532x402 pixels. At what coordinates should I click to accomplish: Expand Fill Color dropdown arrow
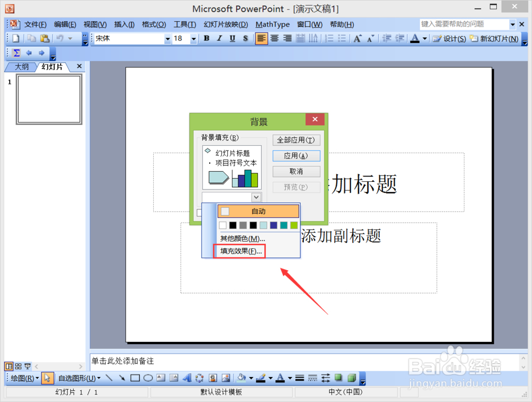tap(251, 378)
